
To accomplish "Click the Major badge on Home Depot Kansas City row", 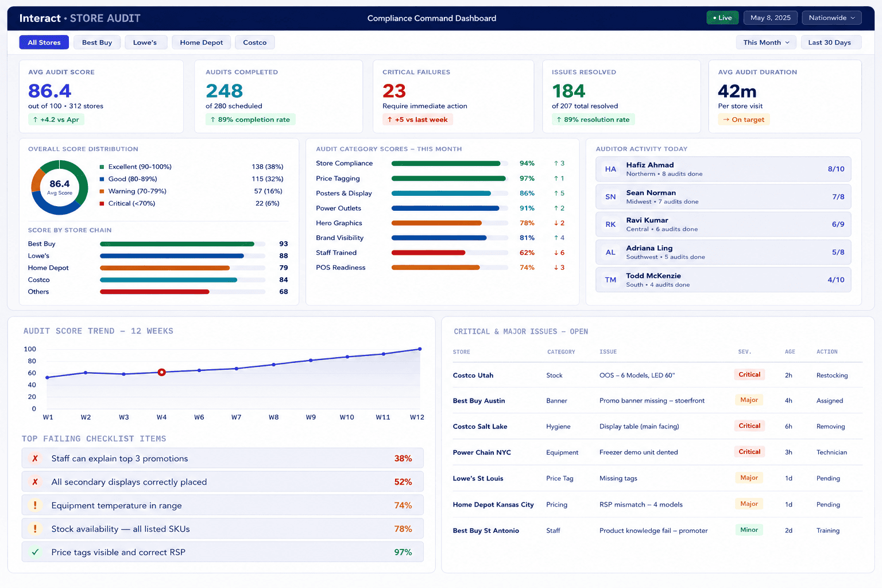I will coord(749,504).
